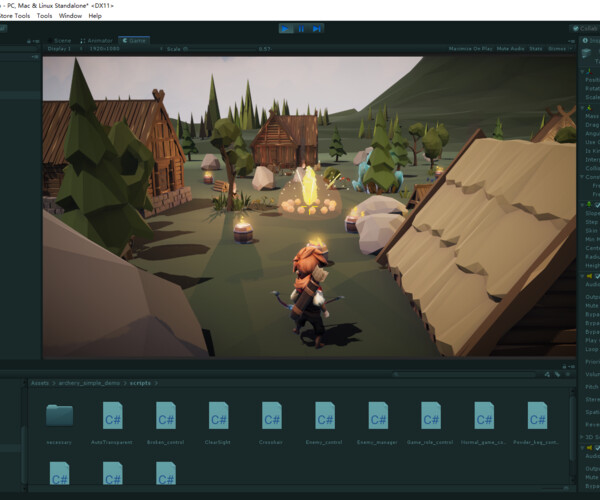
Task: Click scripts in the breadcrumb
Action: [x=140, y=383]
